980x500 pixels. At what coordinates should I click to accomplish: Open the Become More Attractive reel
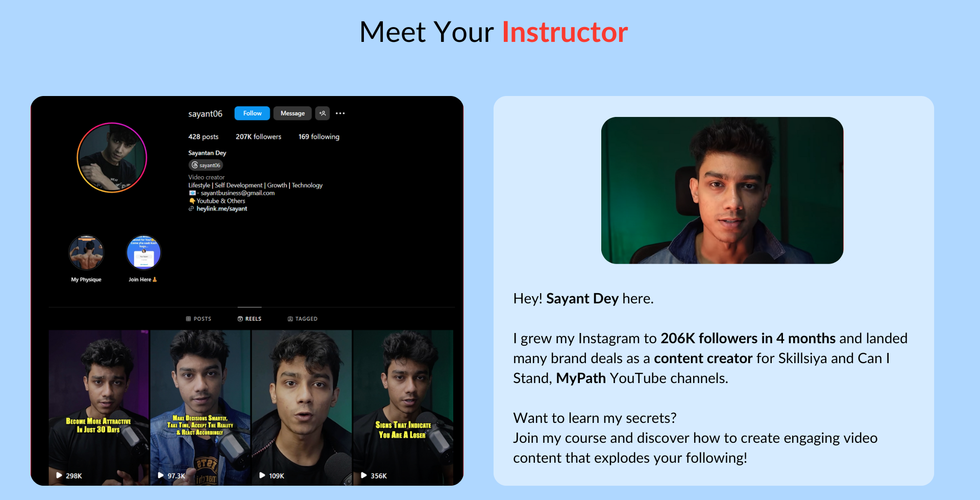tap(99, 407)
